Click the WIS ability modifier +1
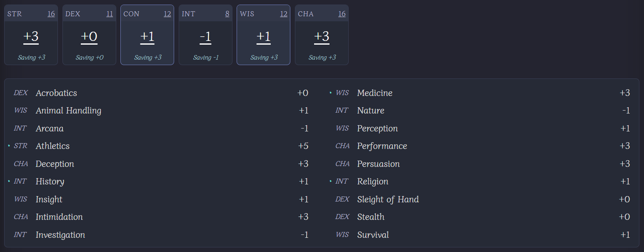This screenshot has width=644, height=252. (x=263, y=37)
